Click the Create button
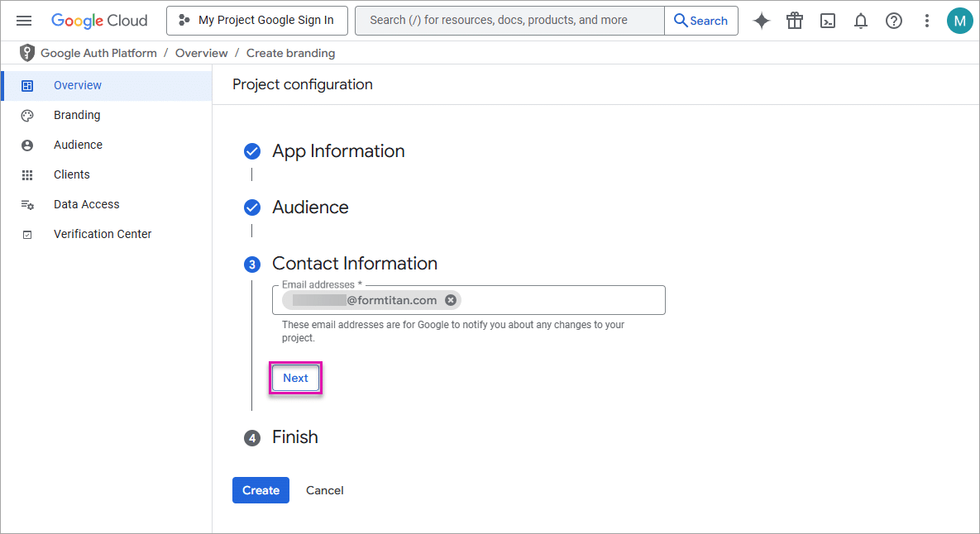980x534 pixels. pyautogui.click(x=261, y=489)
